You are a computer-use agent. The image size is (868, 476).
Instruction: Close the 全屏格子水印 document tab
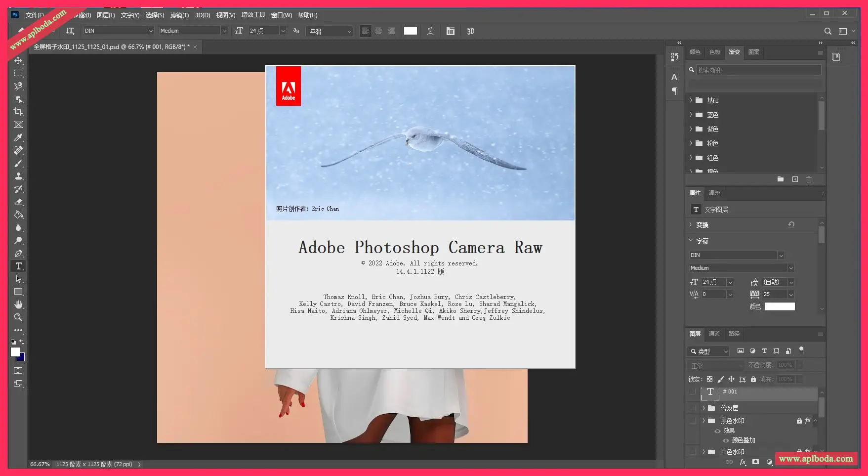[195, 47]
